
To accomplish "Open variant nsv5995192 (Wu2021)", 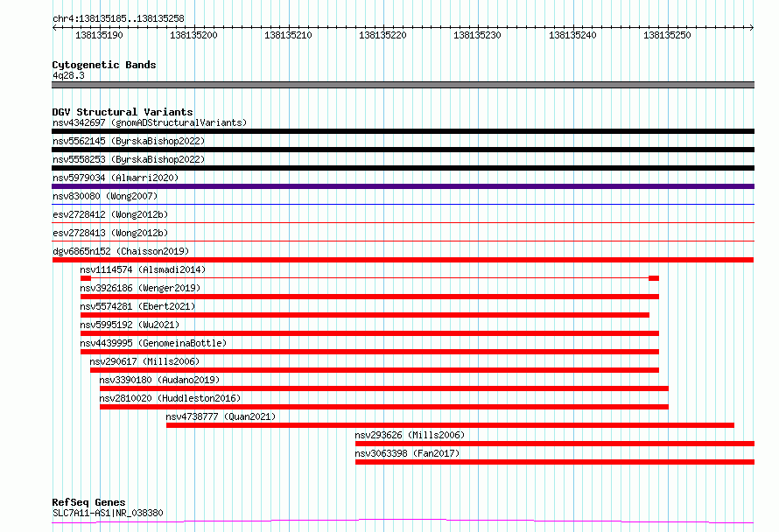I will click(130, 325).
